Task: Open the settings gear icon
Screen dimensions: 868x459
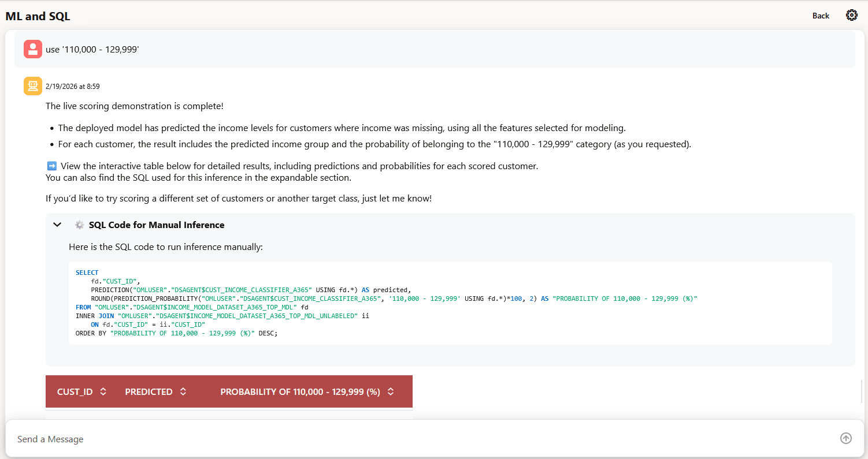Action: click(852, 16)
